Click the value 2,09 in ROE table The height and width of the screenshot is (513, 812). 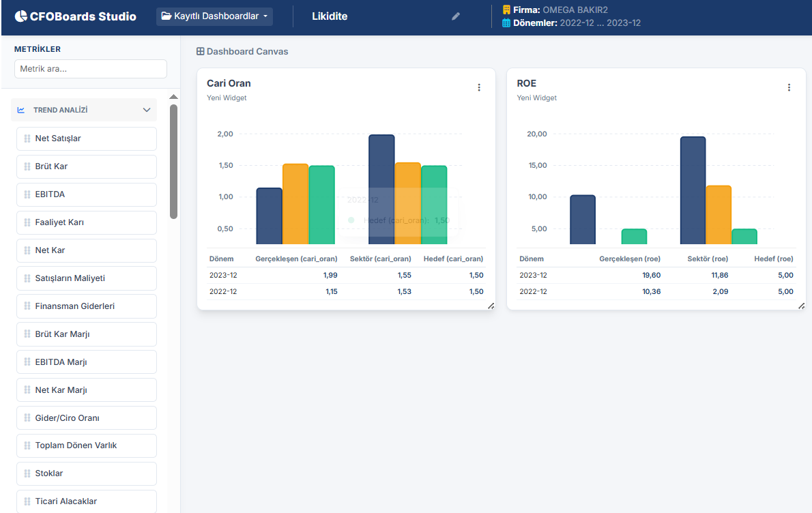click(x=721, y=291)
